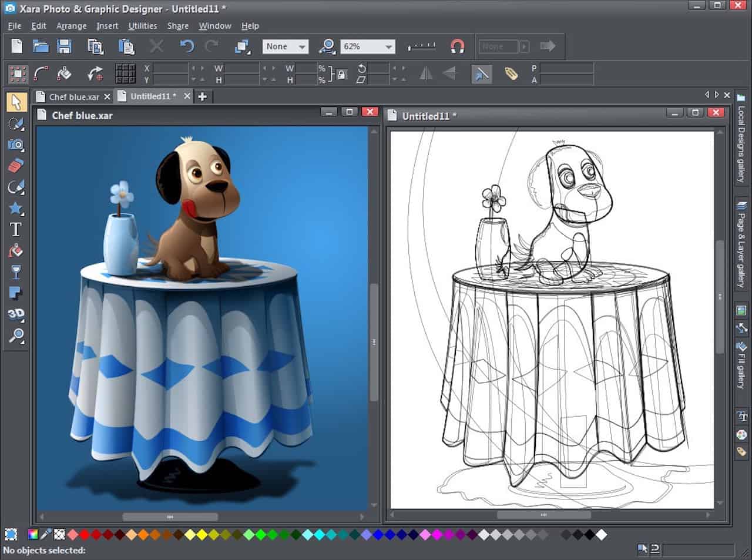752x560 pixels.
Task: Pick the eyedropper color picker
Action: 46,535
